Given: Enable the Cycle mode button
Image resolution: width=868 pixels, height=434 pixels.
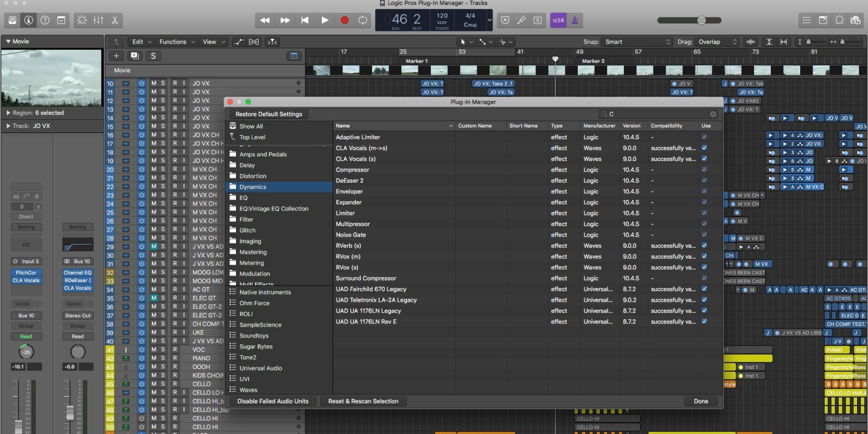Looking at the screenshot, I should pyautogui.click(x=362, y=20).
